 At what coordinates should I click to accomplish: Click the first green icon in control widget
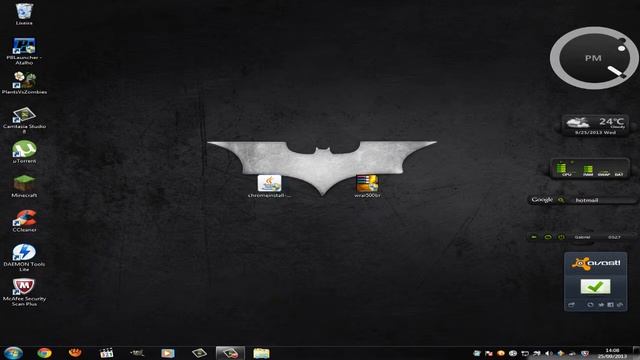click(x=534, y=237)
